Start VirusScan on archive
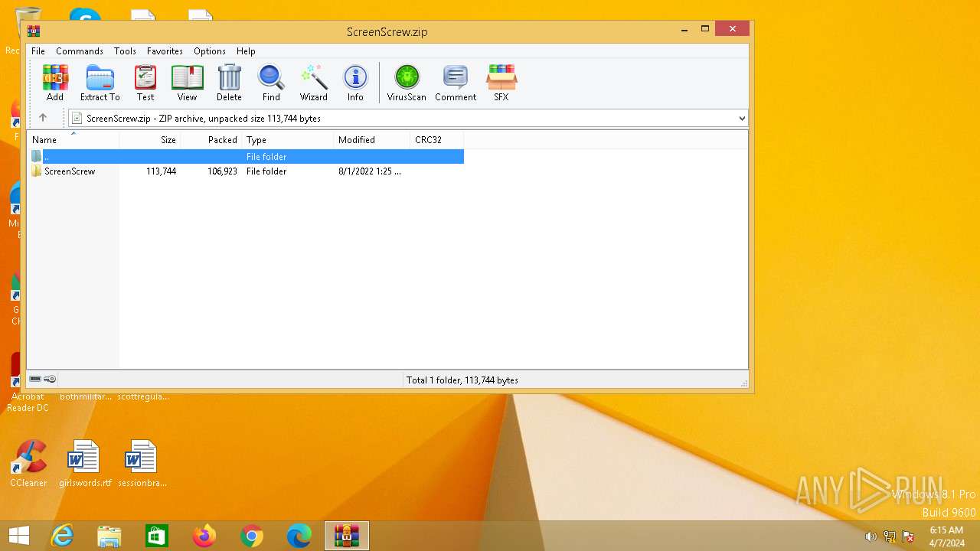The width and height of the screenshot is (980, 551). (407, 83)
